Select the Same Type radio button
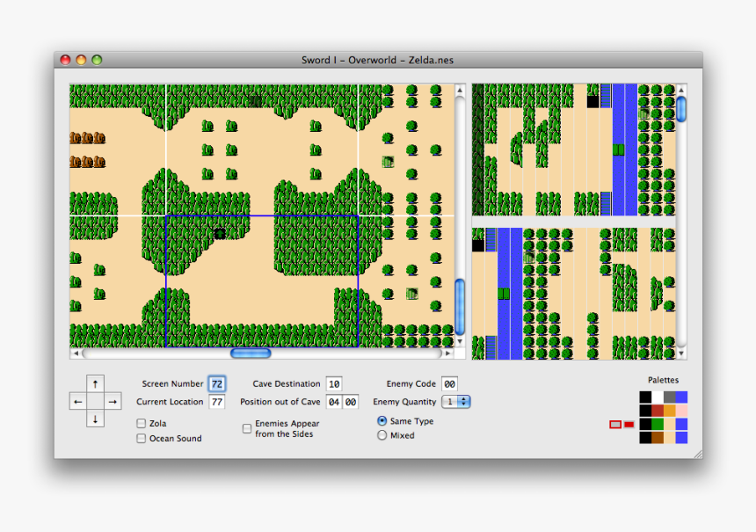This screenshot has height=532, width=756. click(382, 420)
